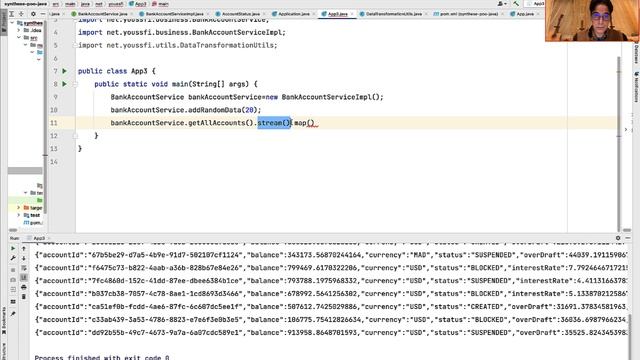Screen dimensions: 640x360
Task: Open the Structure tool window
Action: (4, 350)
